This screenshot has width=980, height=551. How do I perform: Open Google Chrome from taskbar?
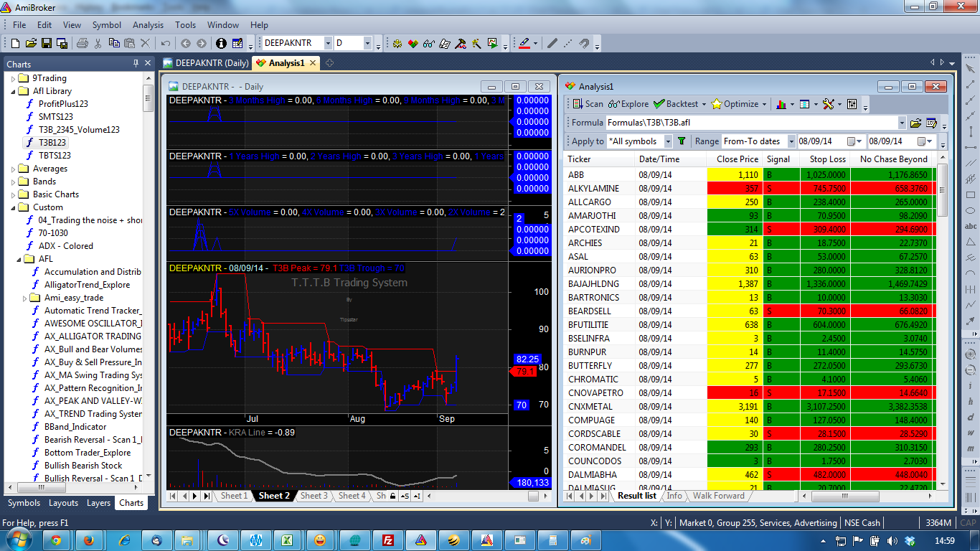click(x=55, y=540)
